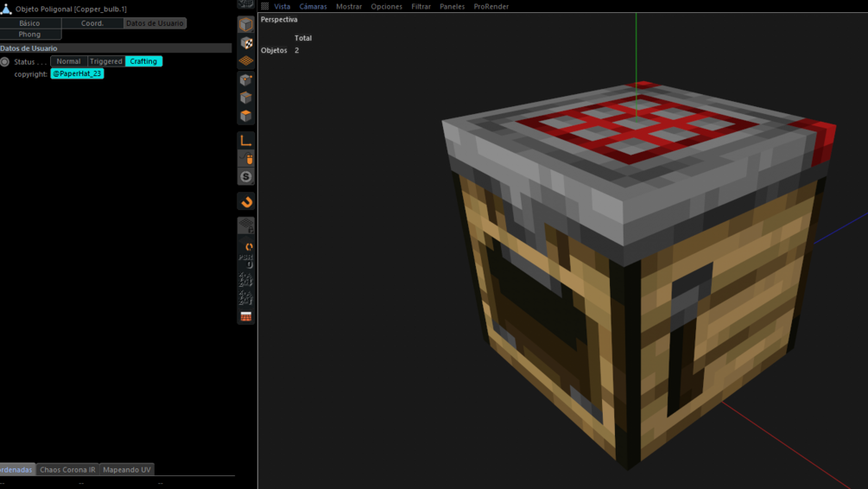Toggle Viewport Solo S icon
The image size is (868, 489).
coord(246,176)
